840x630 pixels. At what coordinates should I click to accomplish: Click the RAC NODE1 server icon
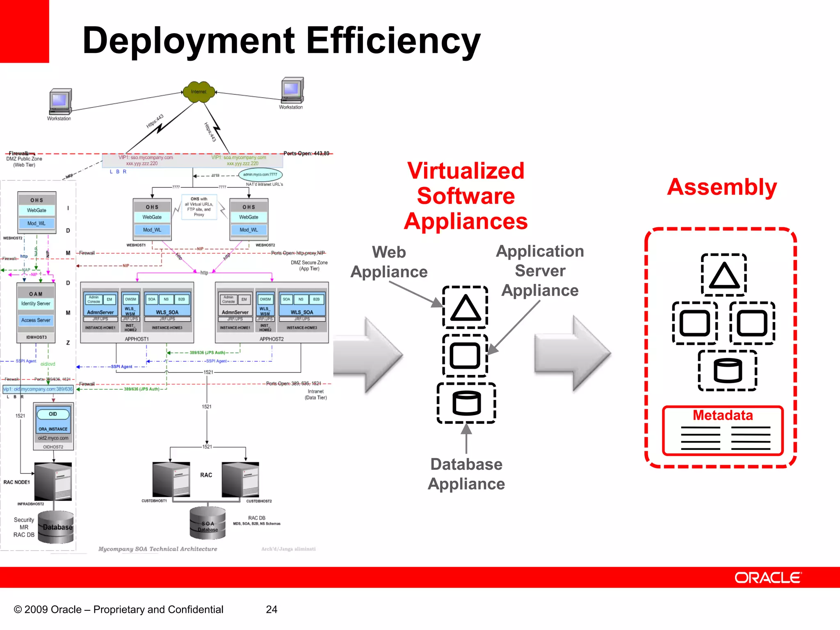coord(53,481)
